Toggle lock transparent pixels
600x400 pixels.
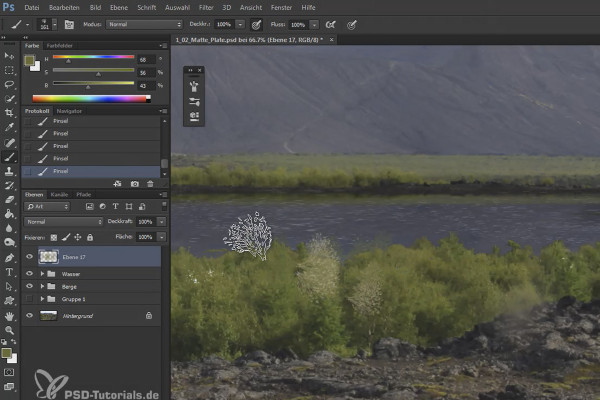54,238
